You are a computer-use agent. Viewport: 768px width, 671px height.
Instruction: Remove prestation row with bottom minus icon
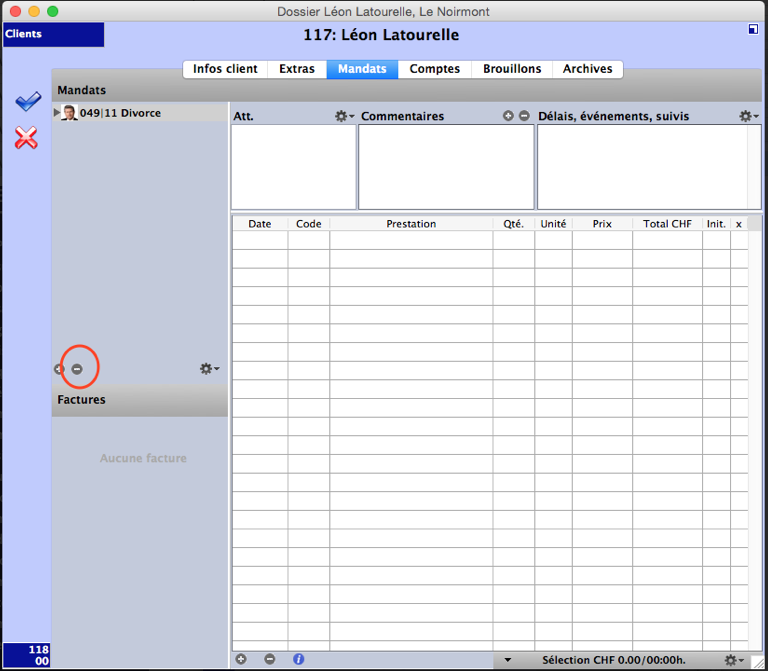coord(269,659)
